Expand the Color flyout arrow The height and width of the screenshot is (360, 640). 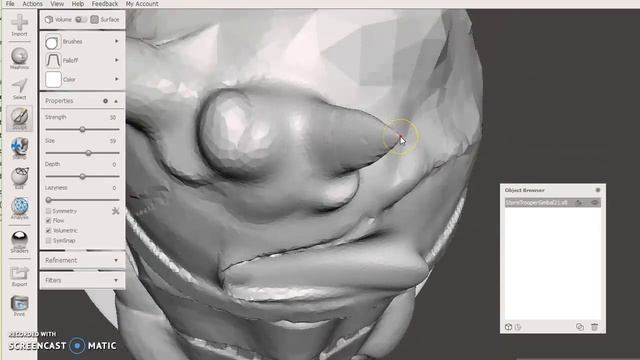coord(117,79)
